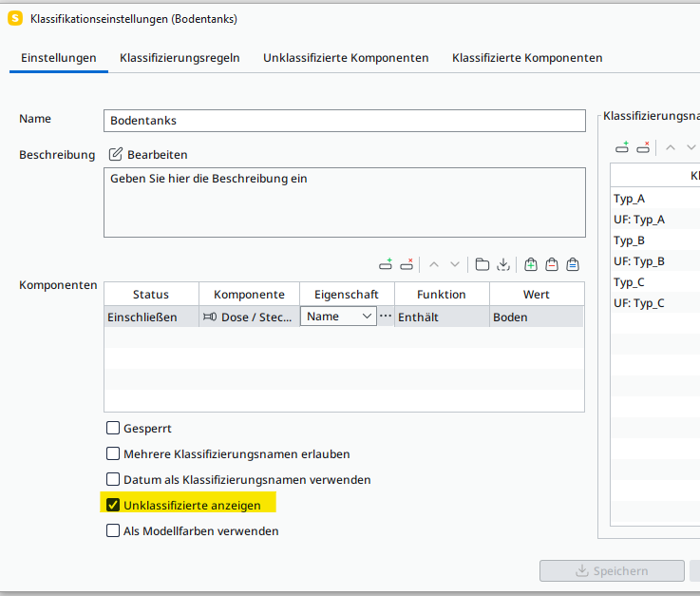Toggle Als Modellfarben verwenden checkbox

pos(113,531)
